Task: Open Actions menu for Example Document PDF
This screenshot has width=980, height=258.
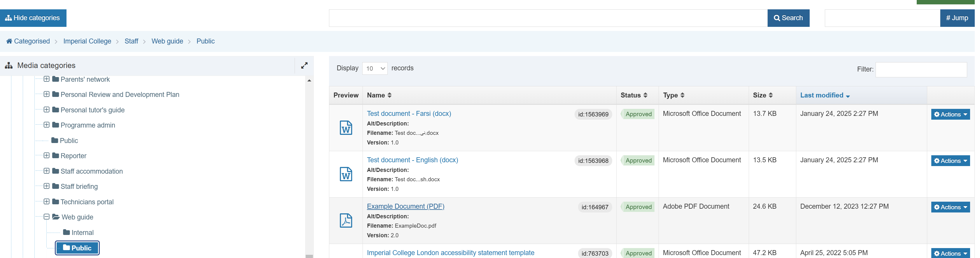Action: 950,208
